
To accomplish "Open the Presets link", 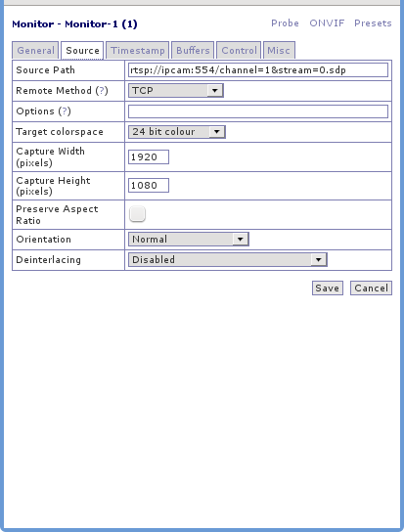I will pyautogui.click(x=373, y=23).
